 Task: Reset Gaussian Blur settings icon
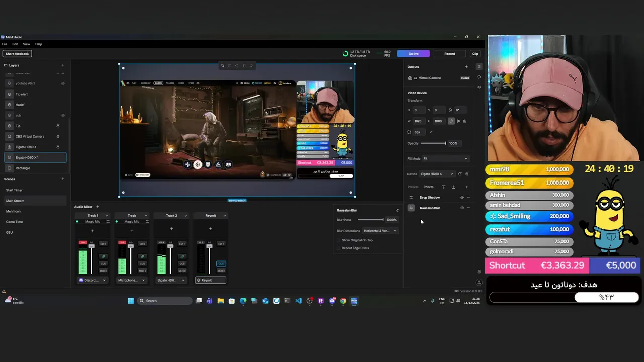coord(397,211)
